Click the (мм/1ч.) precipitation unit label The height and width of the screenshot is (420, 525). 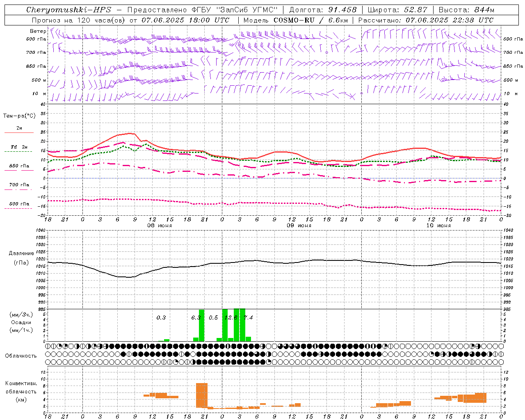[21, 330]
